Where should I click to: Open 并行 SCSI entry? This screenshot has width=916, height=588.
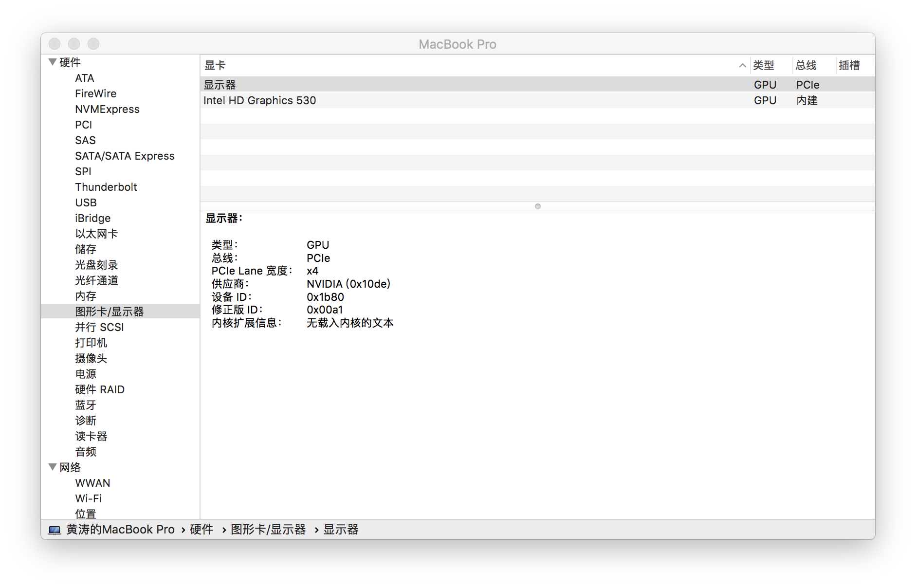(99, 327)
